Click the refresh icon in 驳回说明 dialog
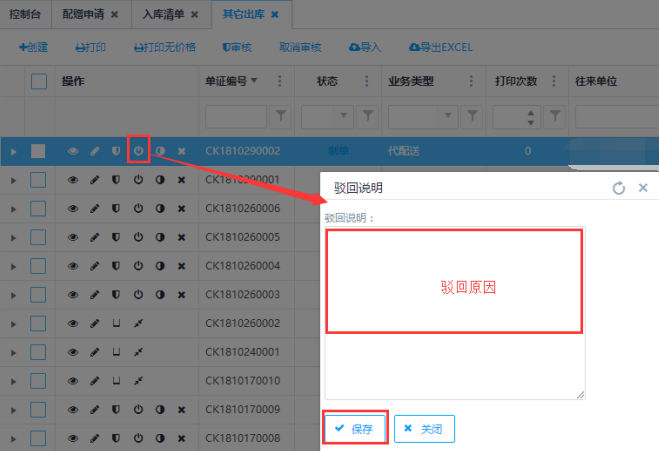The width and height of the screenshot is (659, 451). (618, 188)
